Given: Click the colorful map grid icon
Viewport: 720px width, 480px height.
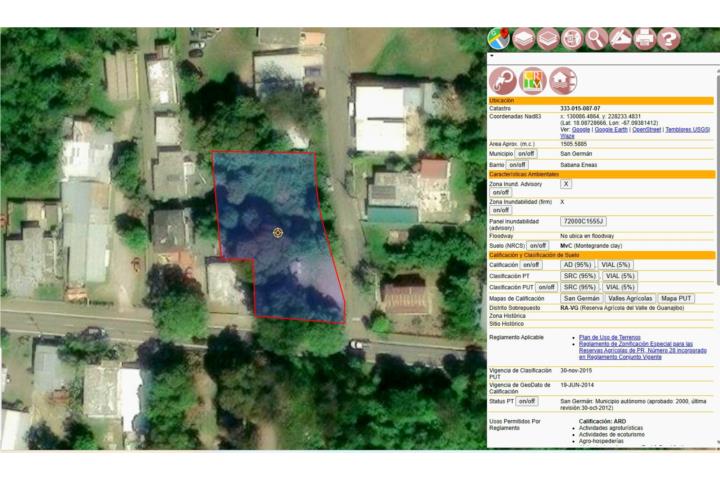Looking at the screenshot, I should pyautogui.click(x=532, y=80).
